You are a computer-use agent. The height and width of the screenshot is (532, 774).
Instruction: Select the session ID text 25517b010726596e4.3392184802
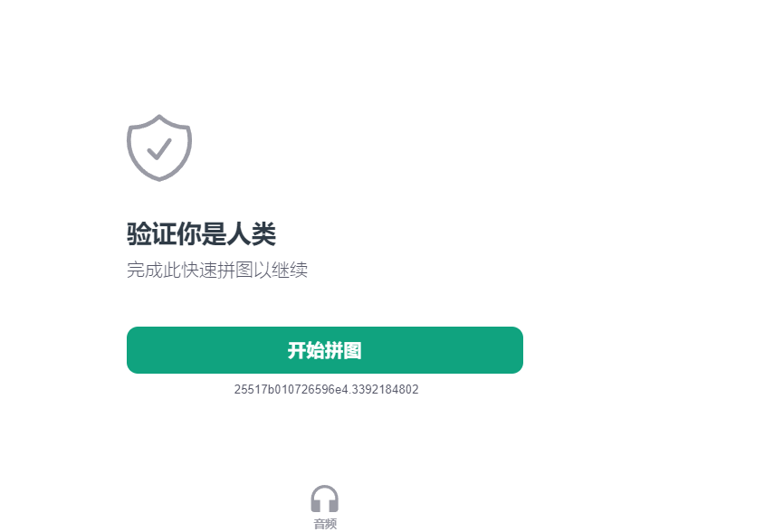[326, 389]
